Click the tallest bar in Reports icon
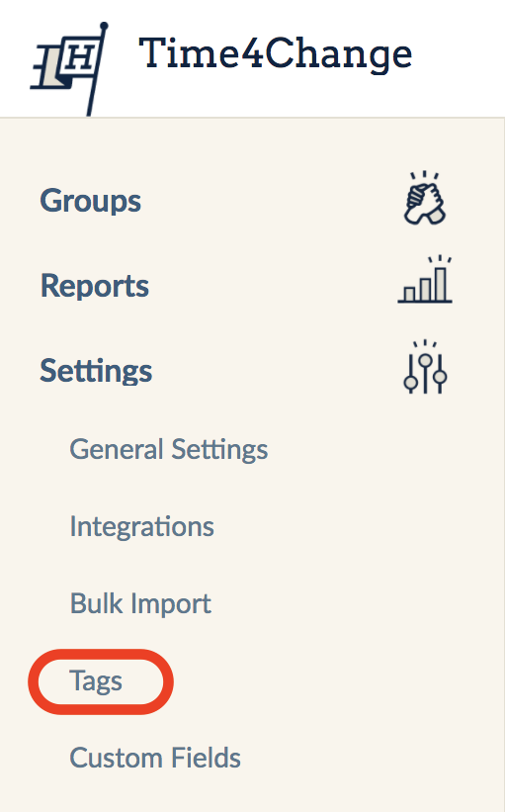The width and height of the screenshot is (505, 812). tap(441, 284)
